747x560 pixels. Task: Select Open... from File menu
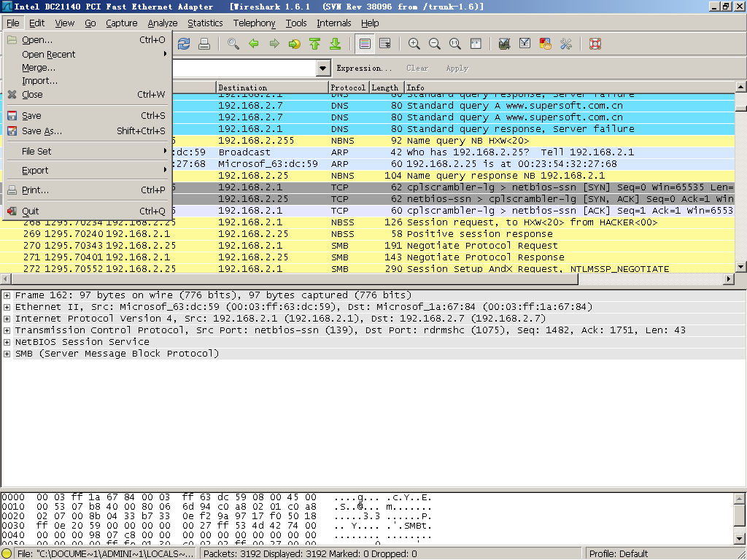88,40
